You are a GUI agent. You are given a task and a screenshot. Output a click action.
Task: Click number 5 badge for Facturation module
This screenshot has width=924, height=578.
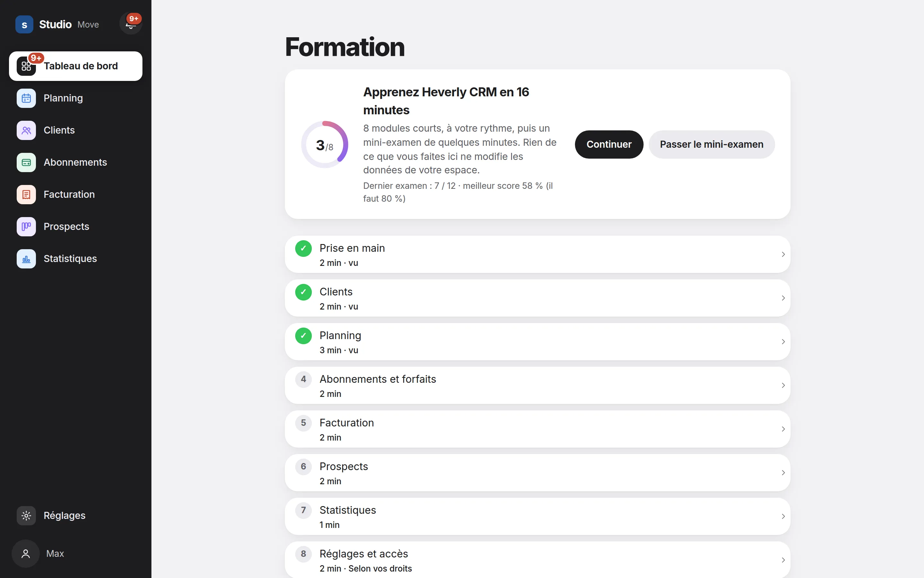pyautogui.click(x=304, y=423)
